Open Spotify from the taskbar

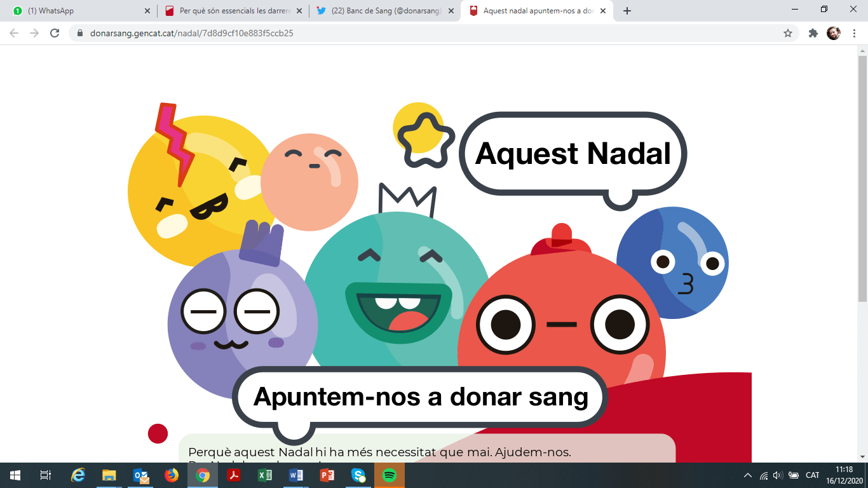click(x=390, y=475)
